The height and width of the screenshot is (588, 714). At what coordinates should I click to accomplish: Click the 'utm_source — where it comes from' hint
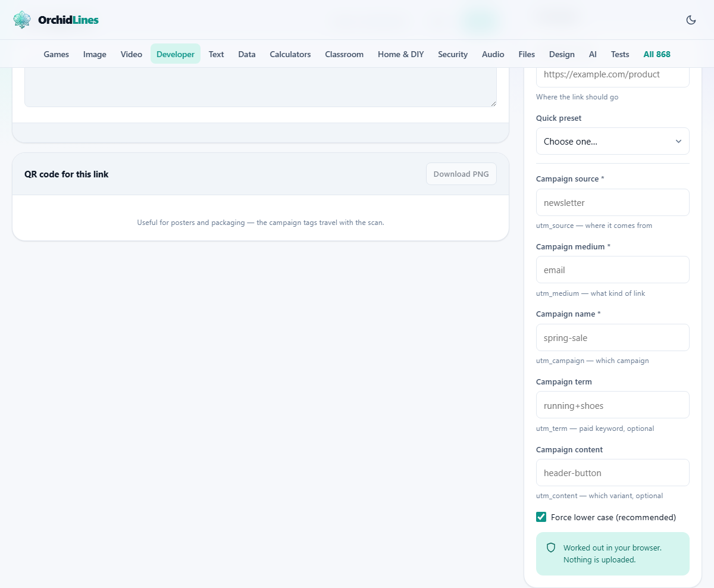[x=594, y=226]
